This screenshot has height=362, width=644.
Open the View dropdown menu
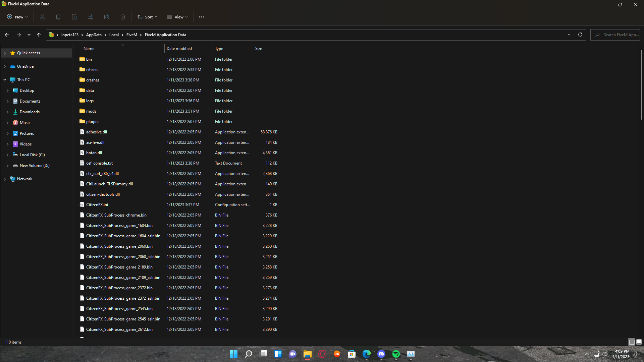(x=177, y=17)
